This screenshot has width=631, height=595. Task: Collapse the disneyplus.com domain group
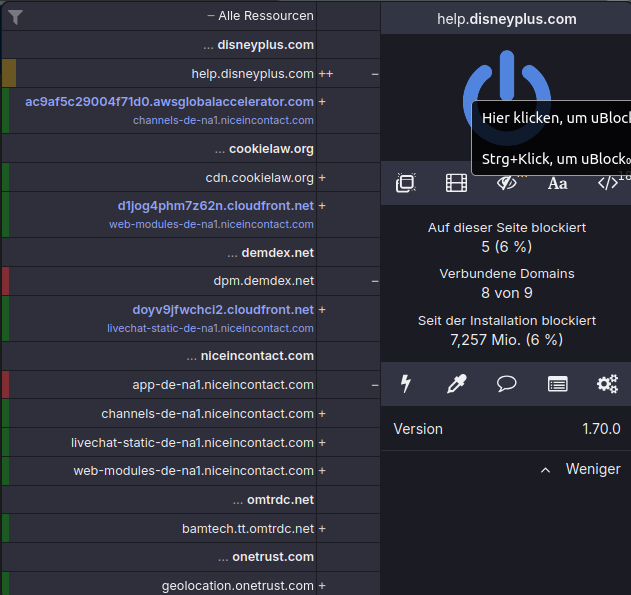[258, 45]
